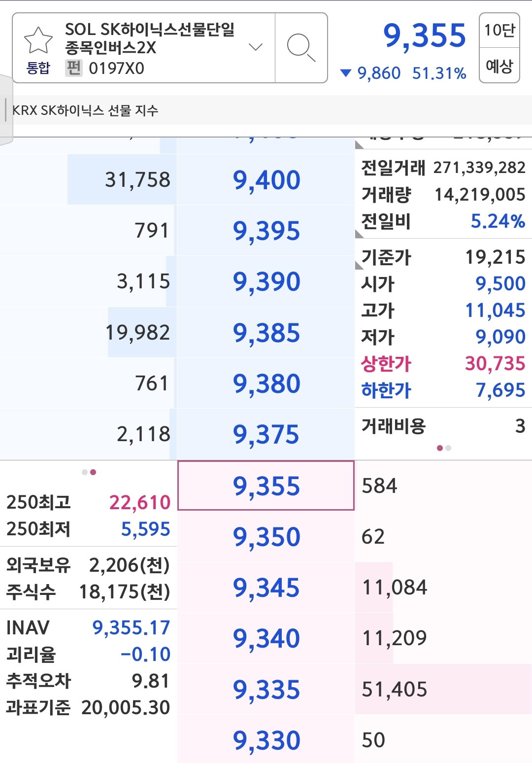Tap the 전일거래 271,339,282 value

(479, 168)
